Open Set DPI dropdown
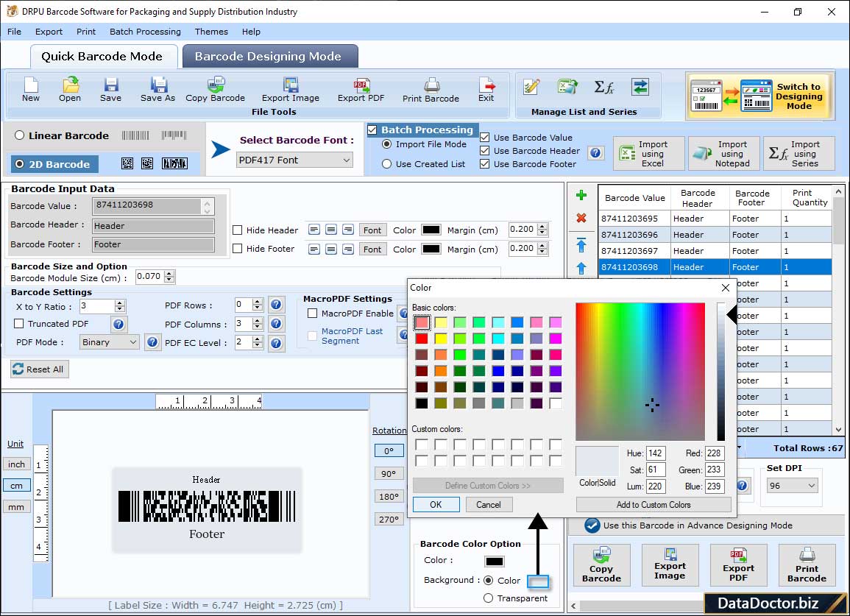Screen dimensions: 850x616 792,485
